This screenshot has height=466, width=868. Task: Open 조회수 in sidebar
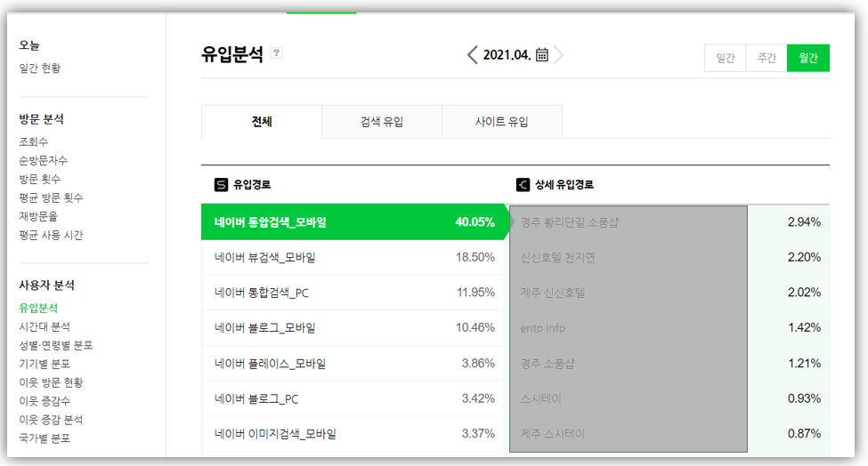tap(33, 141)
